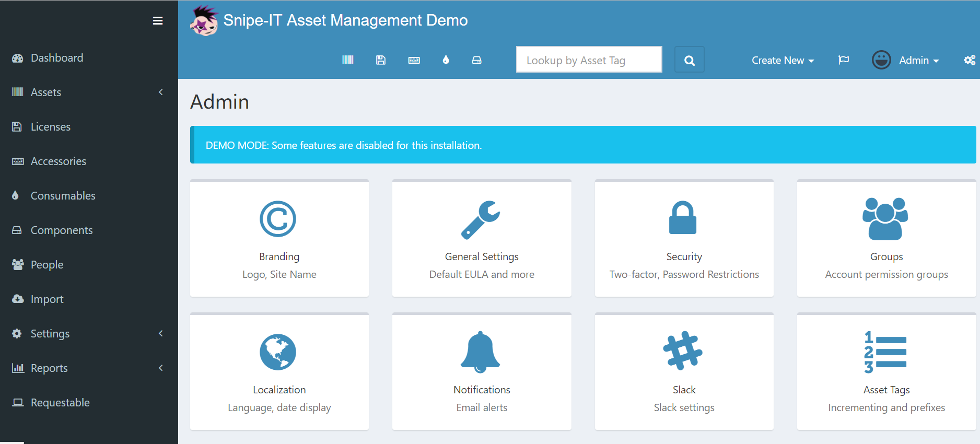Open the Security settings lock icon
Viewport: 980px width, 444px height.
[x=683, y=218]
